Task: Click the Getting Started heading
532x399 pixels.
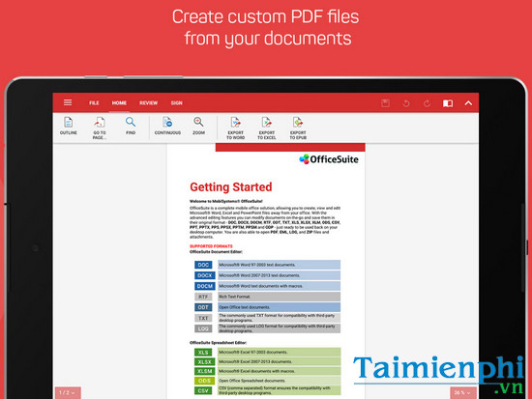Action: pyautogui.click(x=231, y=186)
